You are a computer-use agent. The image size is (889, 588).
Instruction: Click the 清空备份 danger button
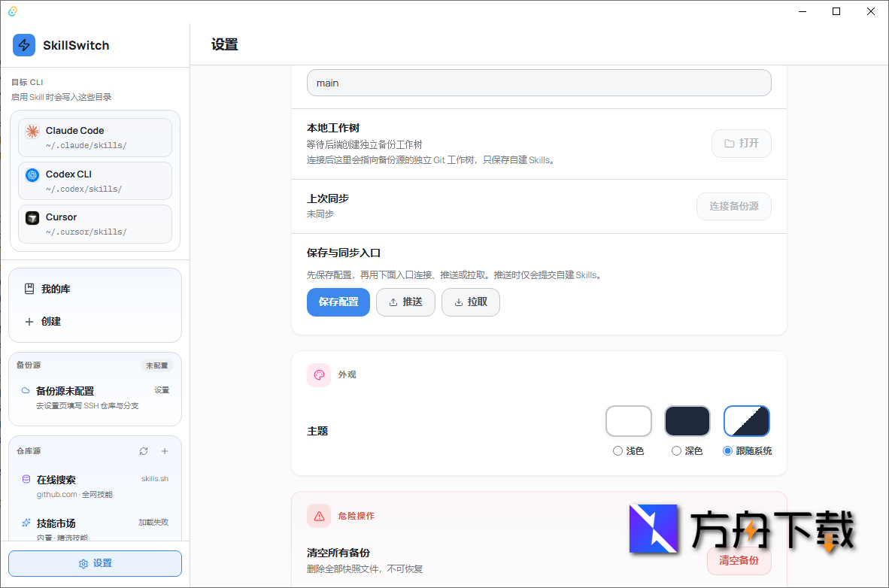[739, 561]
